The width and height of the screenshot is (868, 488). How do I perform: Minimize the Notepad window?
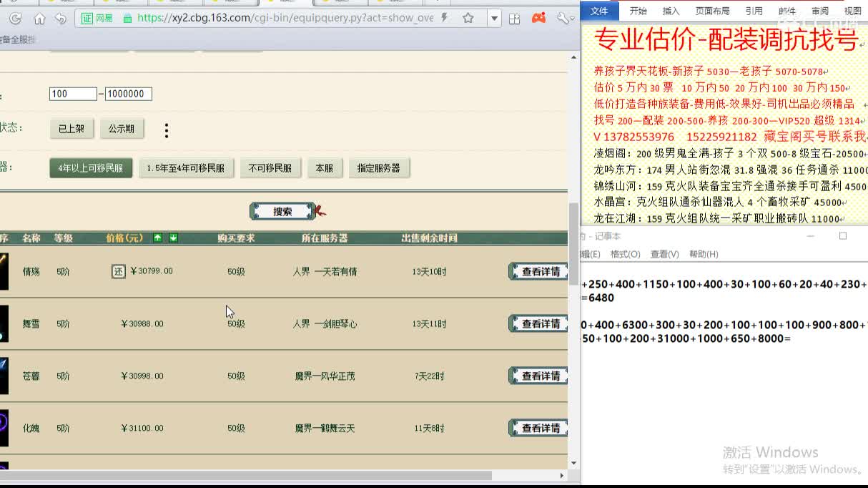[812, 235]
